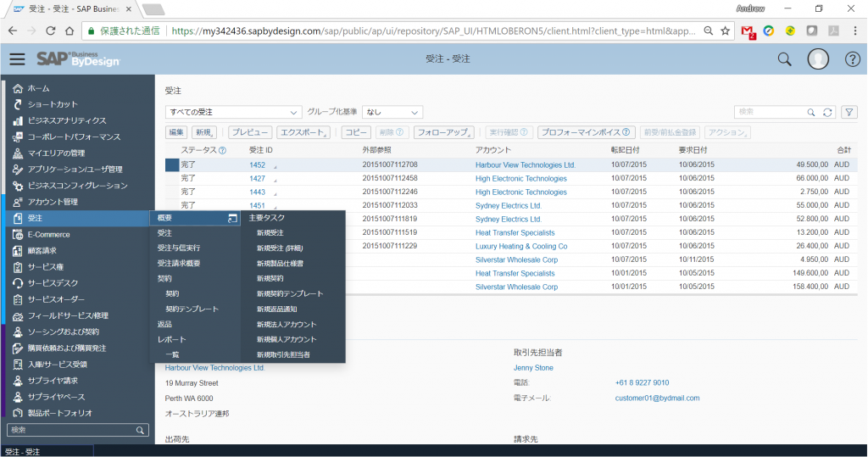The height and width of the screenshot is (457, 868).
Task: Click the browser reload icon
Action: (x=50, y=31)
